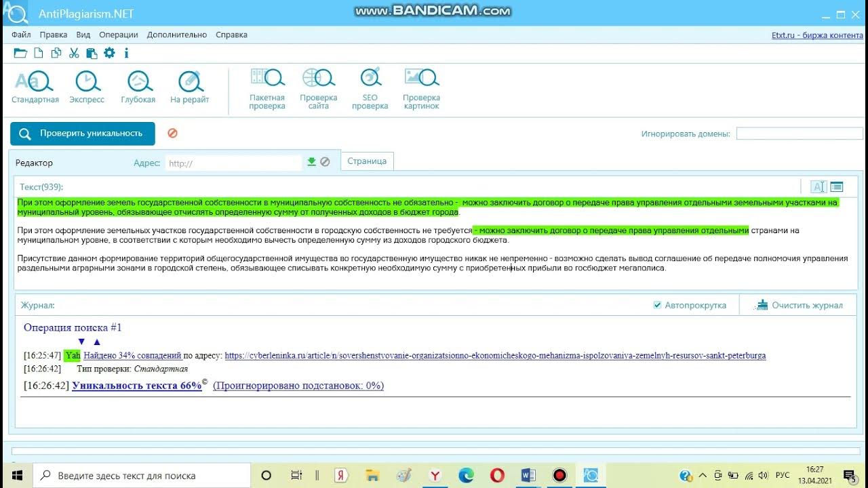This screenshot has width=868, height=488.
Task: Open the Операции menu
Action: pos(119,35)
